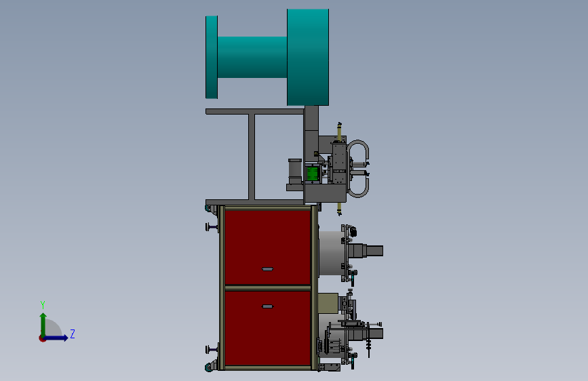Click the bottom-left caster wheel of cabinet
This screenshot has height=381, width=588.
click(x=210, y=367)
